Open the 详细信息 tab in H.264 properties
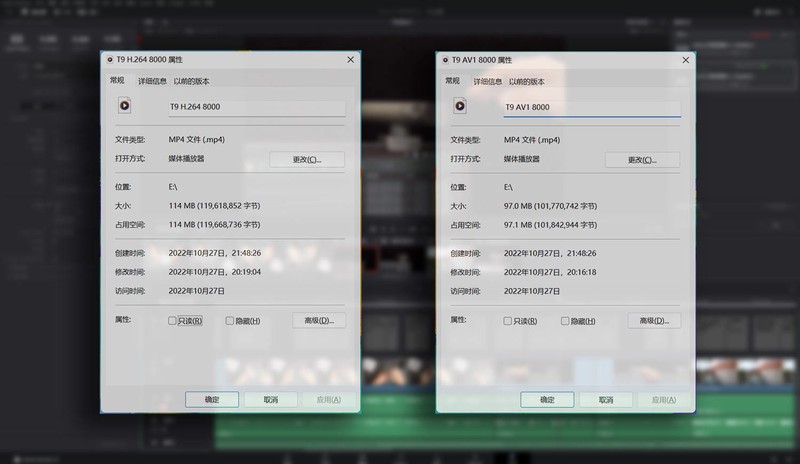This screenshot has width=800, height=464. tap(152, 81)
